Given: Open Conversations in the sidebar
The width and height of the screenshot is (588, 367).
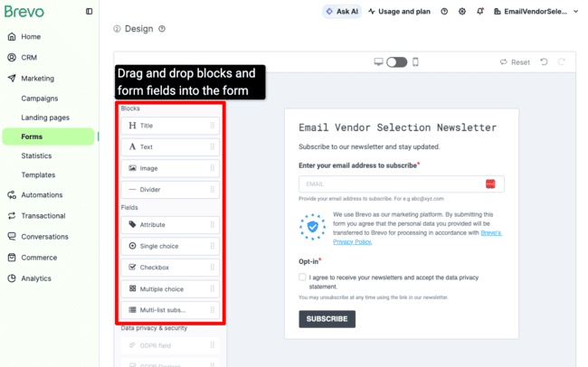Looking at the screenshot, I should (44, 237).
